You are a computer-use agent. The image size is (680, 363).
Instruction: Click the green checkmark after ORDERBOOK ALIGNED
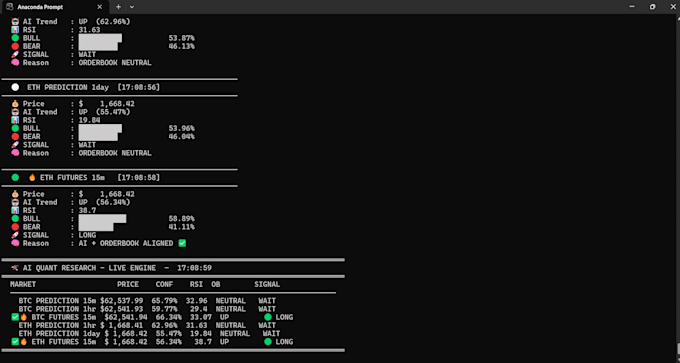pos(182,243)
